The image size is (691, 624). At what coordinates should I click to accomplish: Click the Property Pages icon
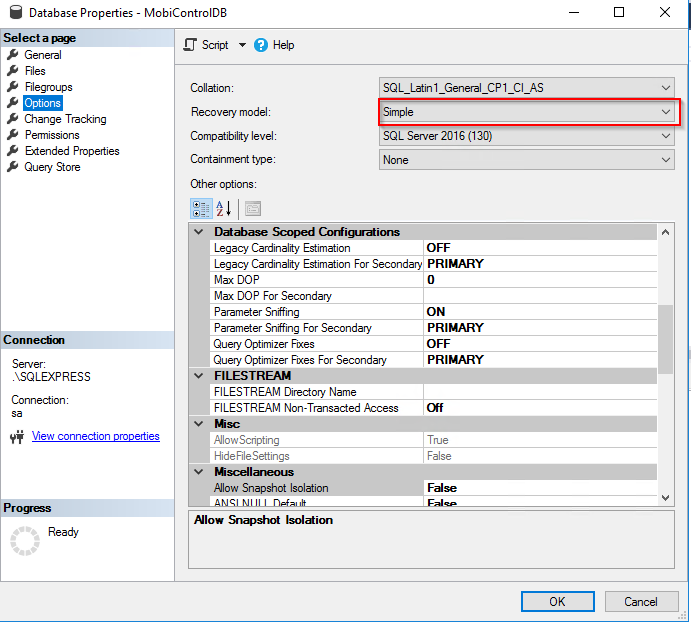(253, 208)
